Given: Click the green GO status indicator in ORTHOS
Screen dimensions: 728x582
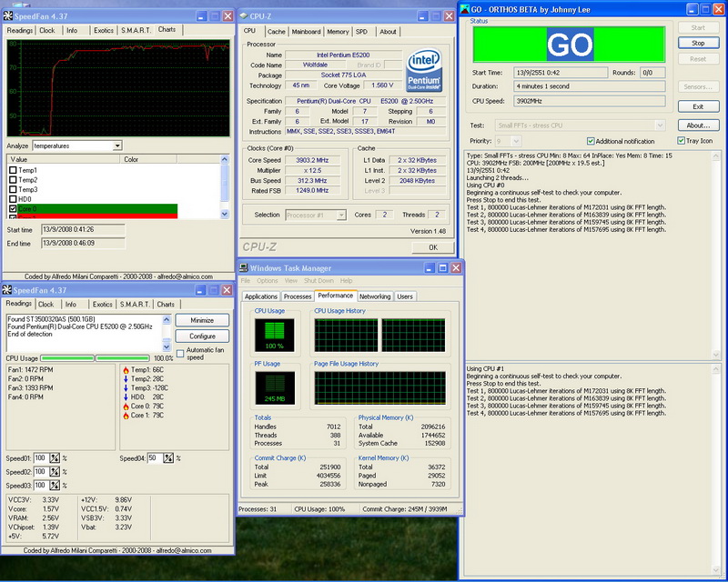Looking at the screenshot, I should pyautogui.click(x=570, y=43).
